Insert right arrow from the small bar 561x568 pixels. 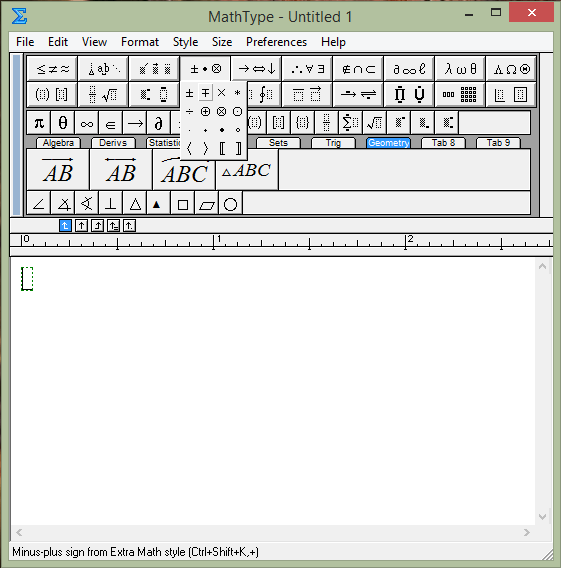134,123
